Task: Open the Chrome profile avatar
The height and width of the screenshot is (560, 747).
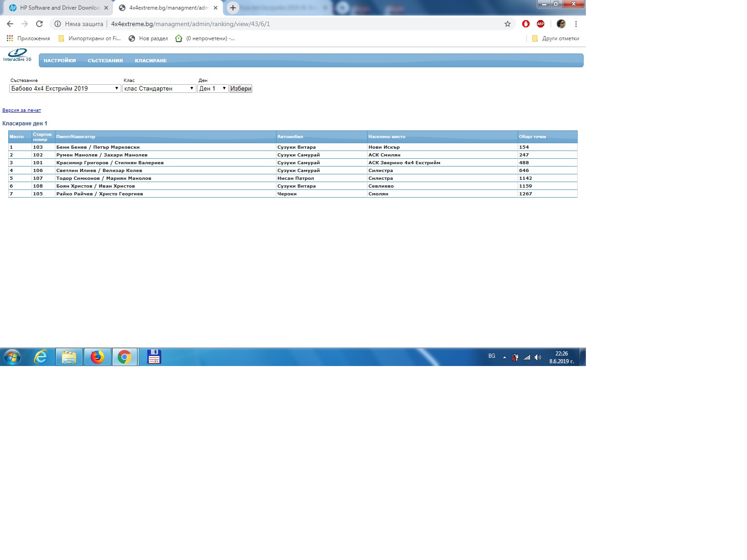Action: click(561, 24)
